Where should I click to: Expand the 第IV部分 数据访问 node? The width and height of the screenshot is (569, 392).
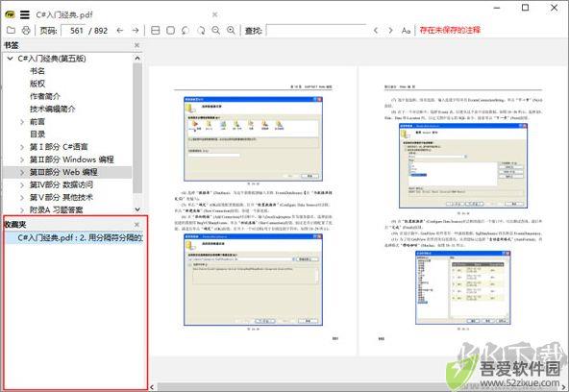[x=22, y=184]
